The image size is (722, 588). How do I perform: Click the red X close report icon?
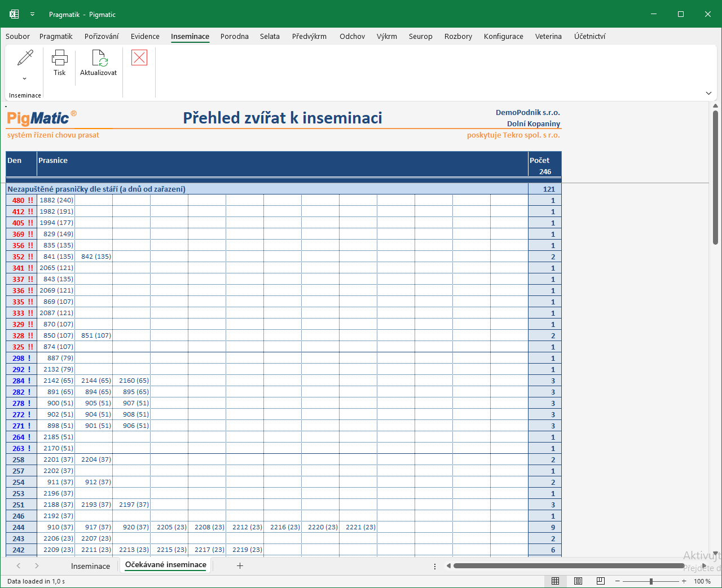[139, 58]
